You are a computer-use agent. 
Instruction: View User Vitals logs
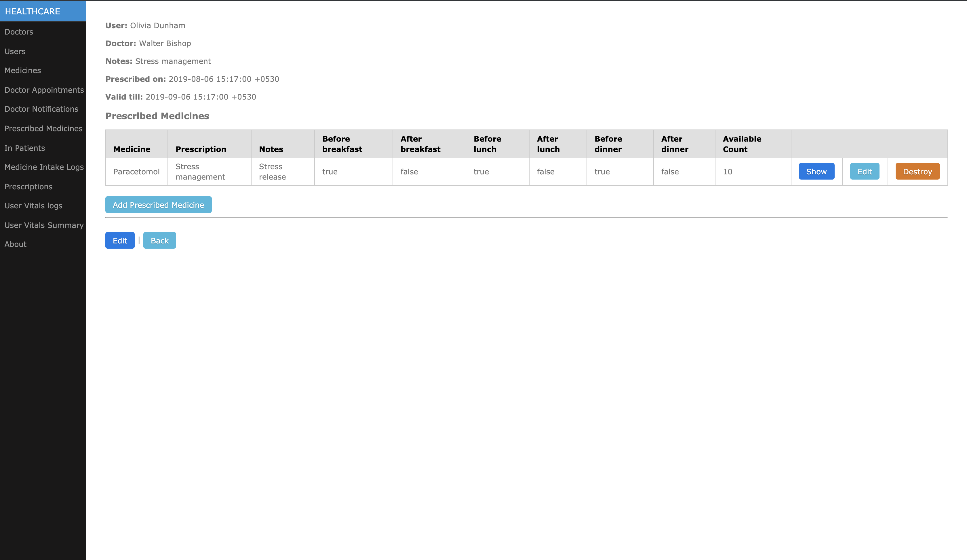point(33,205)
